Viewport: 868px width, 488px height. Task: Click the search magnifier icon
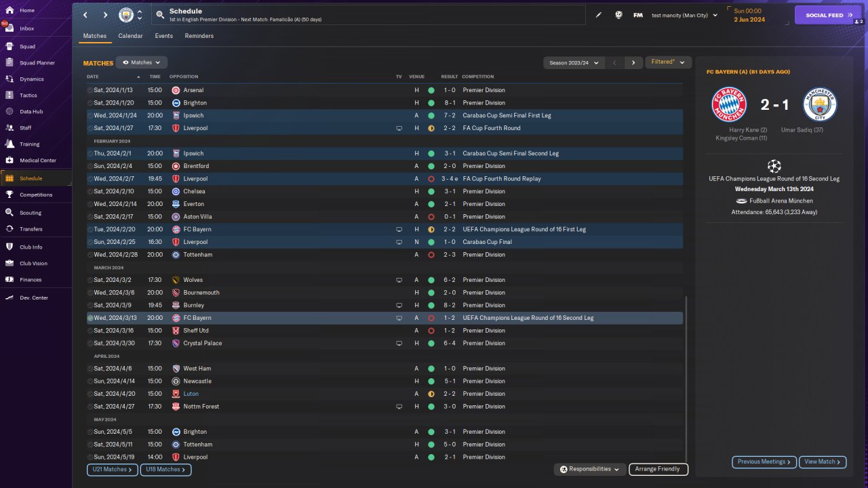159,15
